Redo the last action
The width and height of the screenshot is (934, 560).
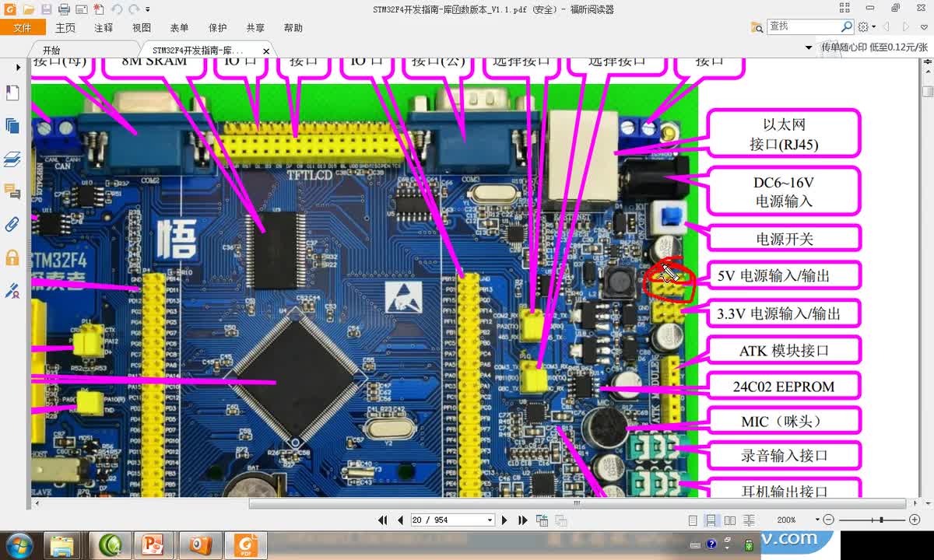coord(135,9)
